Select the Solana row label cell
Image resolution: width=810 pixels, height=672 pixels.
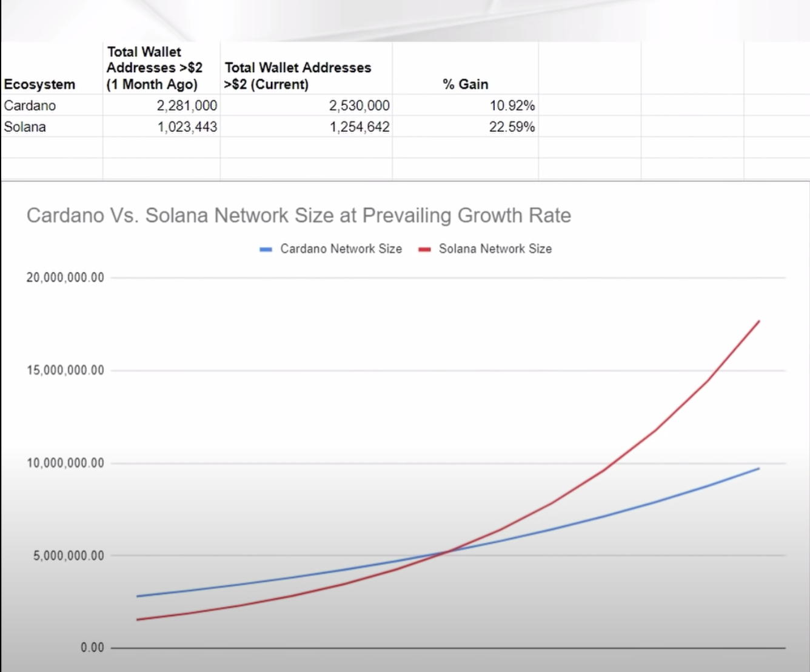click(x=52, y=126)
